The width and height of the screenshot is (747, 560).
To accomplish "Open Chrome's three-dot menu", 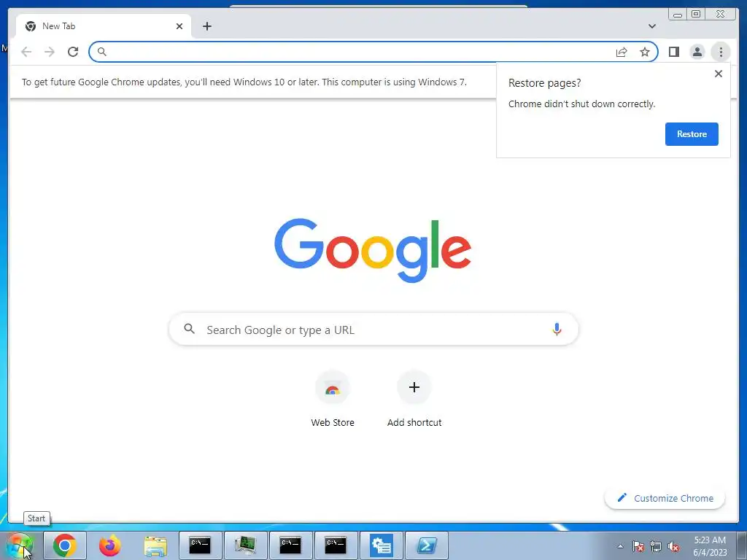I will pos(721,52).
